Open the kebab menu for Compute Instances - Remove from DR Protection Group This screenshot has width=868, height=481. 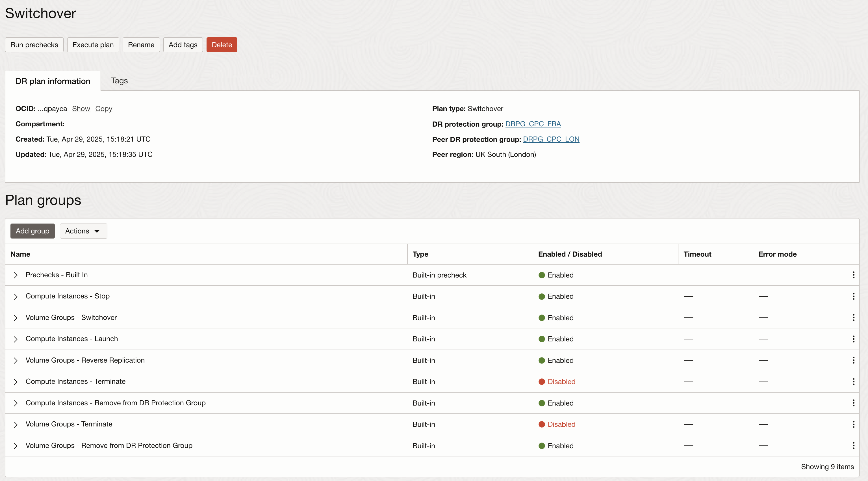[x=854, y=403]
